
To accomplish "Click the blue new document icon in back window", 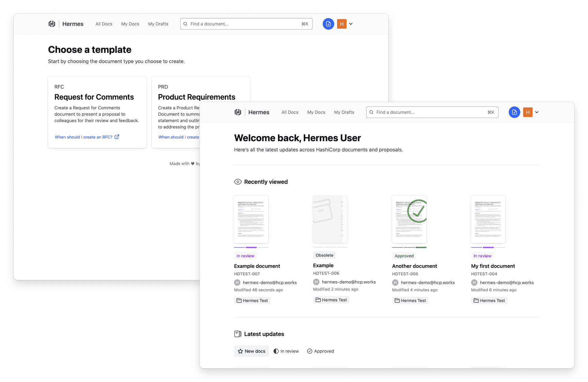I will pyautogui.click(x=328, y=24).
